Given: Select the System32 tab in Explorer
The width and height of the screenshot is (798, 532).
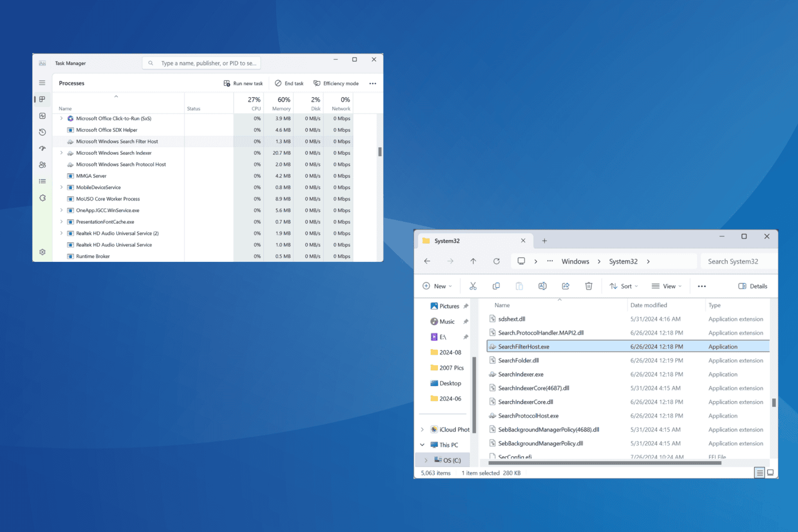Looking at the screenshot, I should (475, 241).
